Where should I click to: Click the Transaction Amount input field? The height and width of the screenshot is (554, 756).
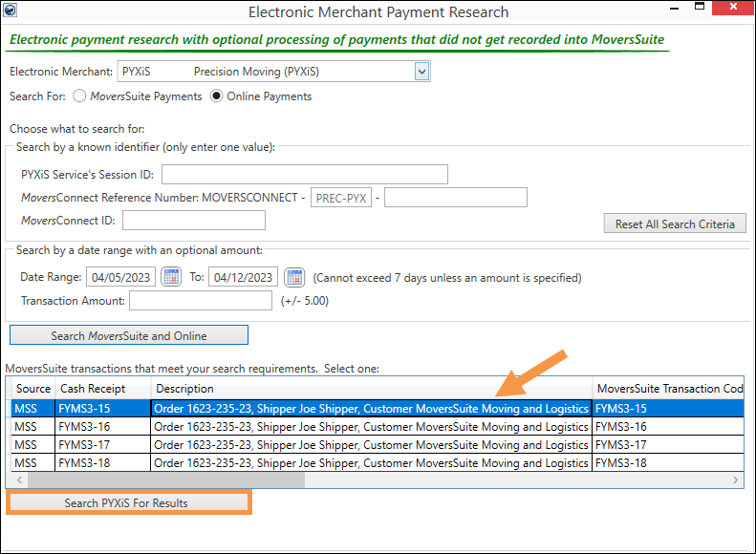201,301
